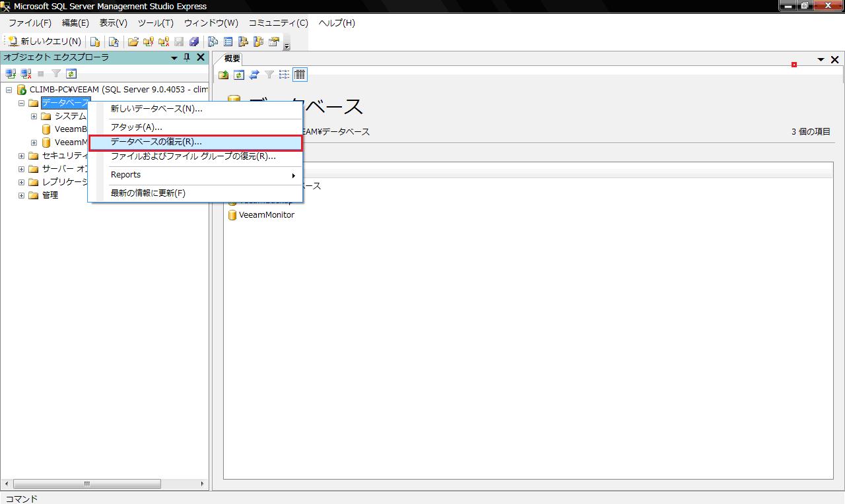Viewport: 845px width, 504px height.
Task: Click the Object Explorer scrollbar left arrow
Action: (x=6, y=484)
